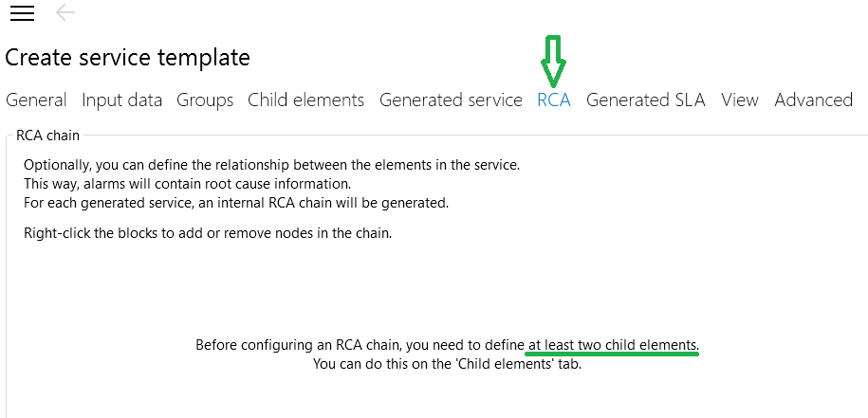The height and width of the screenshot is (418, 868).
Task: Click the underlined 'at least two child elements' text
Action: click(x=615, y=344)
